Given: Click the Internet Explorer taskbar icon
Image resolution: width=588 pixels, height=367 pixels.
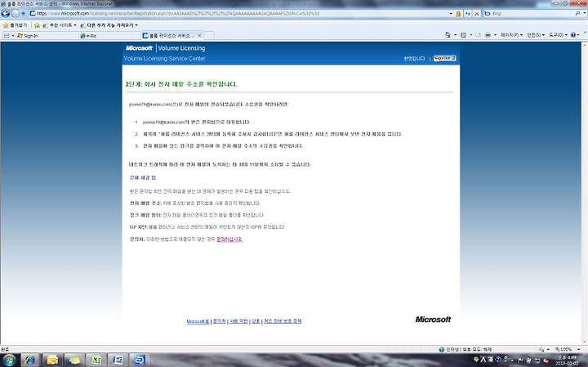Looking at the screenshot, I should [x=30, y=360].
